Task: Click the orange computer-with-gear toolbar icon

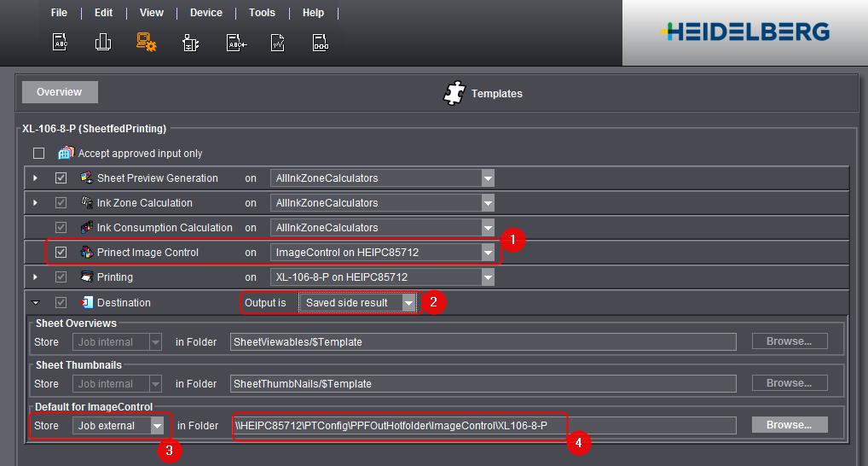Action: tap(146, 42)
